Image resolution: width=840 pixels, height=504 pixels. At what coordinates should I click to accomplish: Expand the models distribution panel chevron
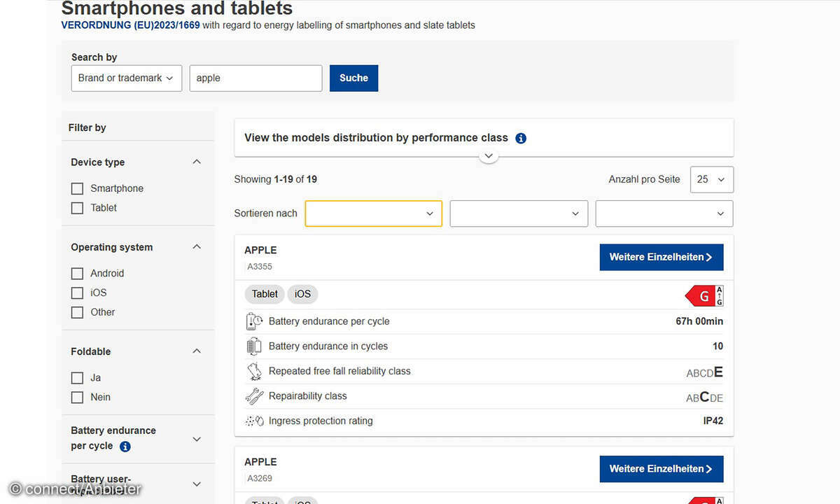tap(489, 156)
